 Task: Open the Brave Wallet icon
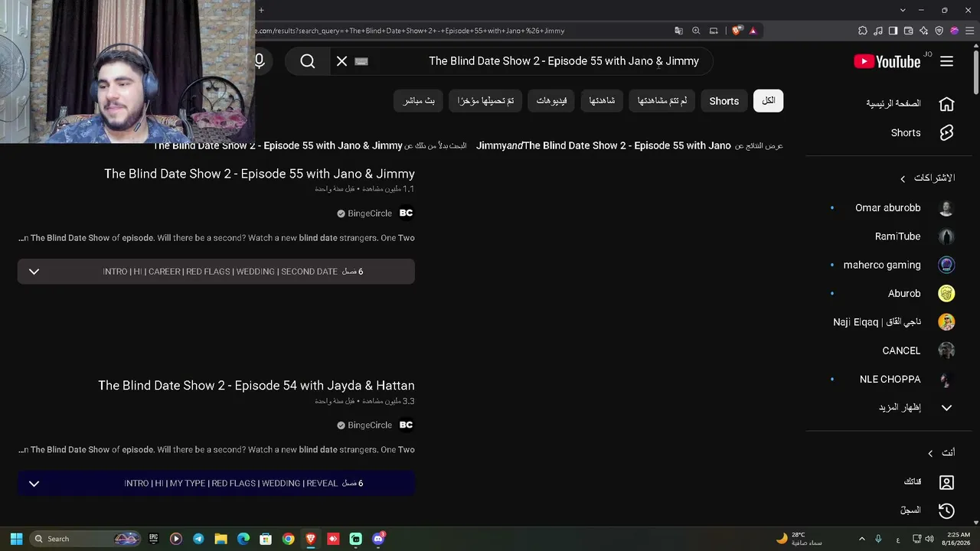click(x=909, y=31)
